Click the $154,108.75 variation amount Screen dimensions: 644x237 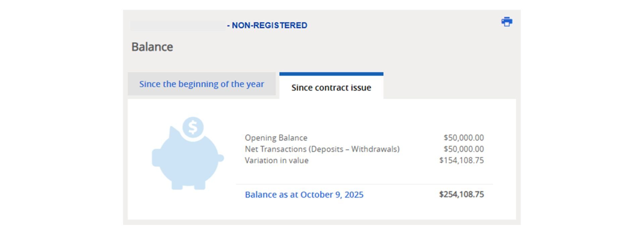[x=462, y=161]
